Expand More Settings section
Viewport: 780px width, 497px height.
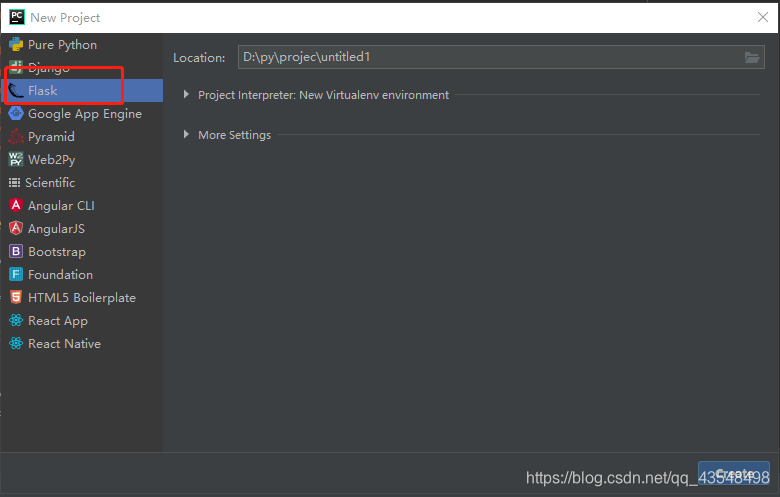[186, 134]
